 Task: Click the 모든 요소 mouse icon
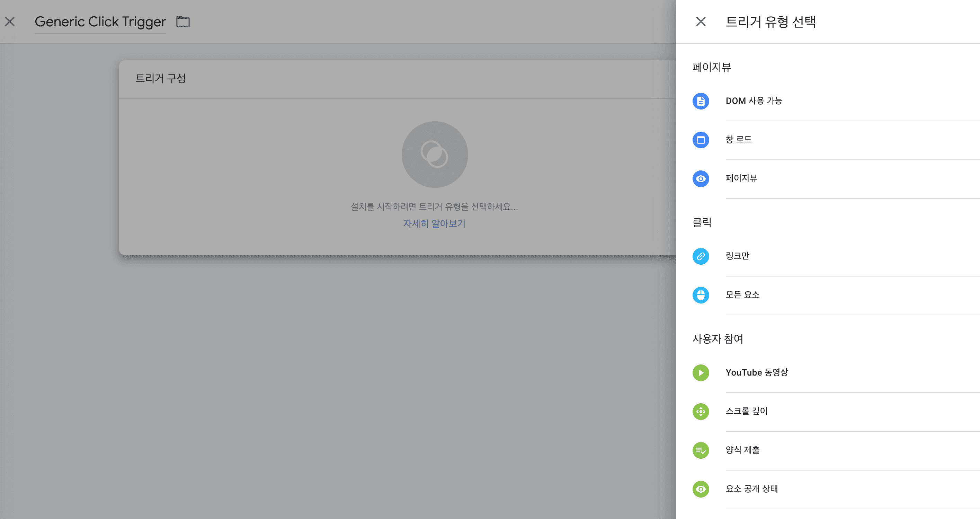(x=701, y=295)
